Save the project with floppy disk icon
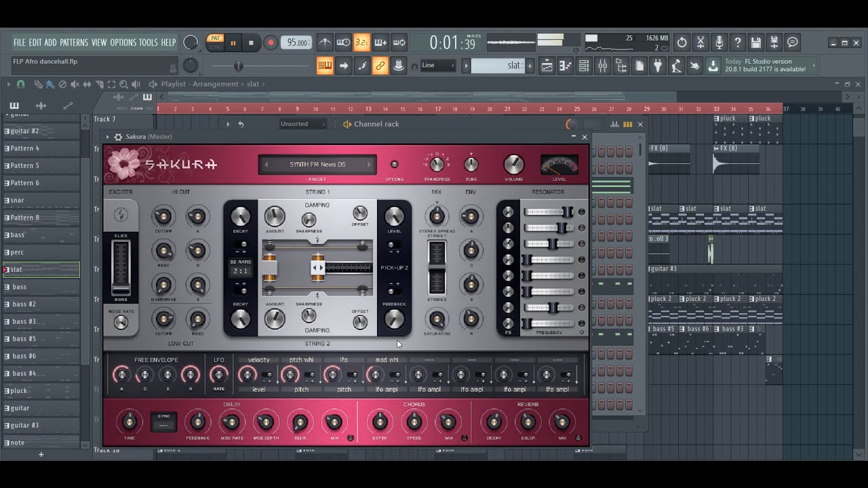 [x=756, y=43]
